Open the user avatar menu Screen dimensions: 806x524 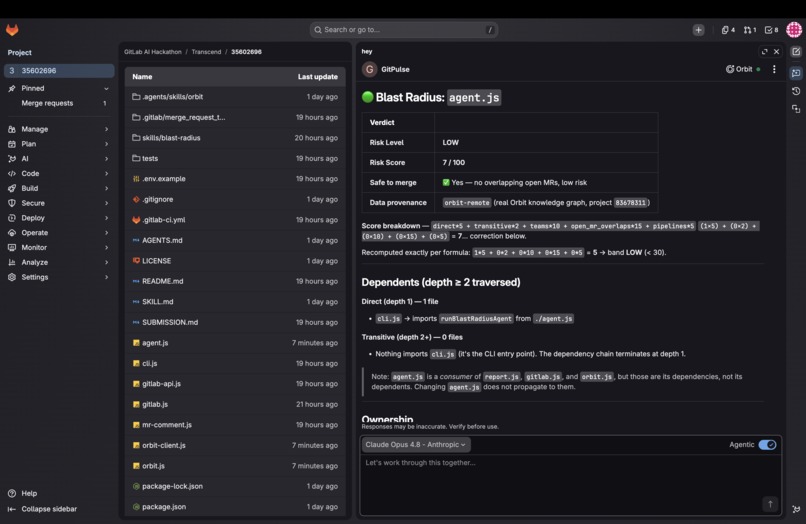point(794,30)
